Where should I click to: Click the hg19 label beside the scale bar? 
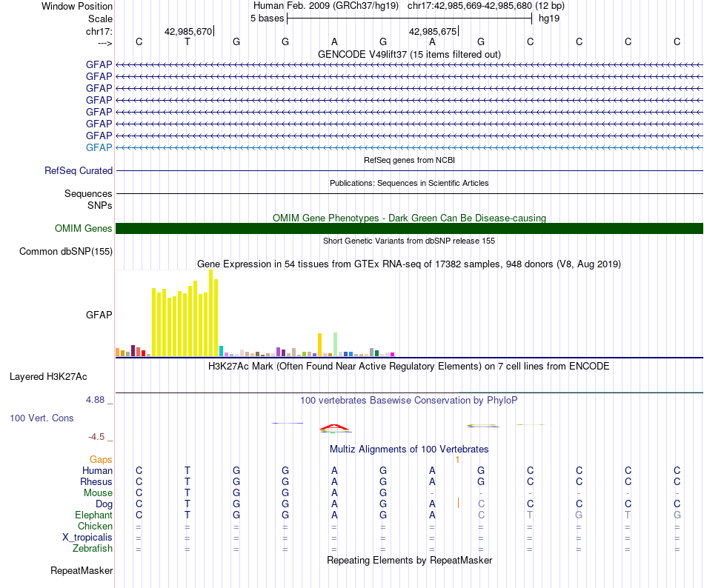click(x=549, y=19)
